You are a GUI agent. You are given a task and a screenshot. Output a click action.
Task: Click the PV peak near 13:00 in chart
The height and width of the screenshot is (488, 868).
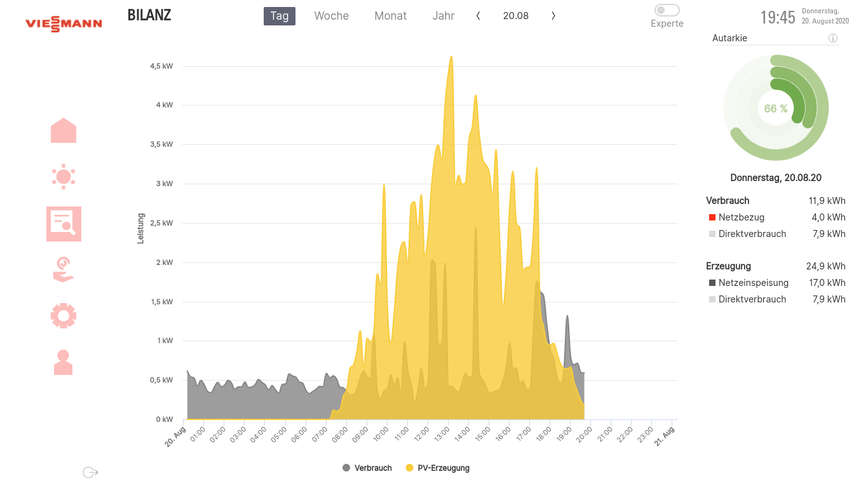[x=451, y=57]
